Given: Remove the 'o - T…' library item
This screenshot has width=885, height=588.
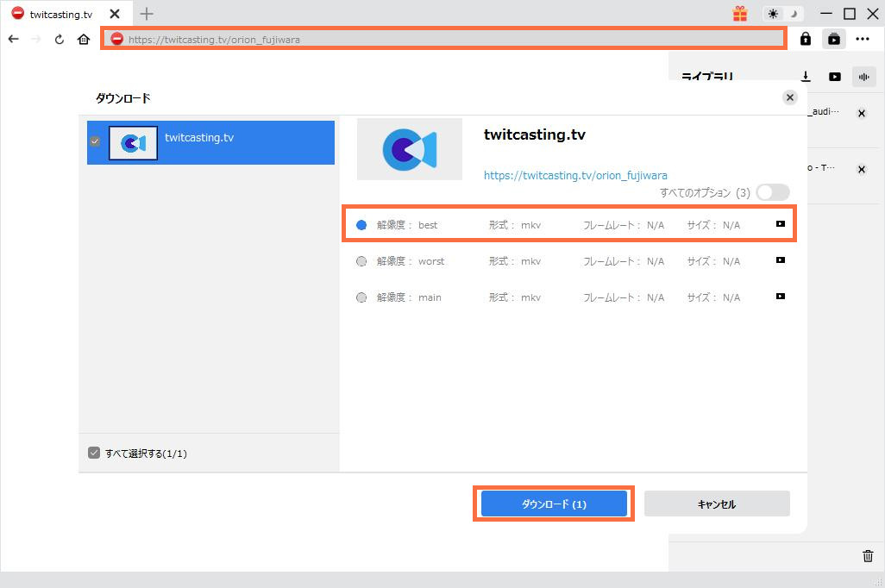Looking at the screenshot, I should coord(862,169).
